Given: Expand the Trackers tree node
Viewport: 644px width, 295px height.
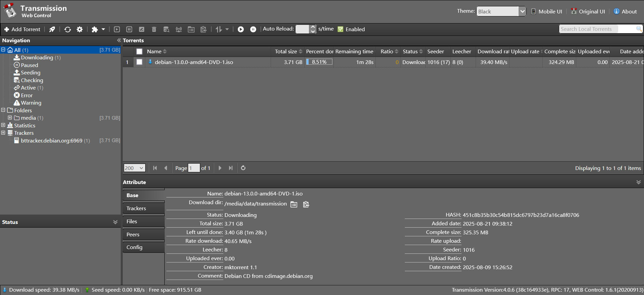Looking at the screenshot, I should (x=3, y=133).
